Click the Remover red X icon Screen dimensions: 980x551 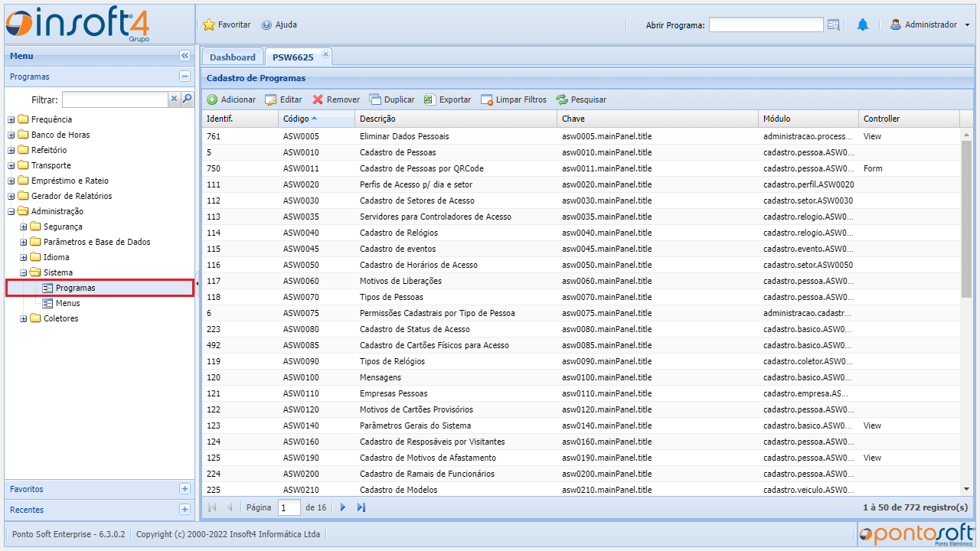[x=318, y=99]
